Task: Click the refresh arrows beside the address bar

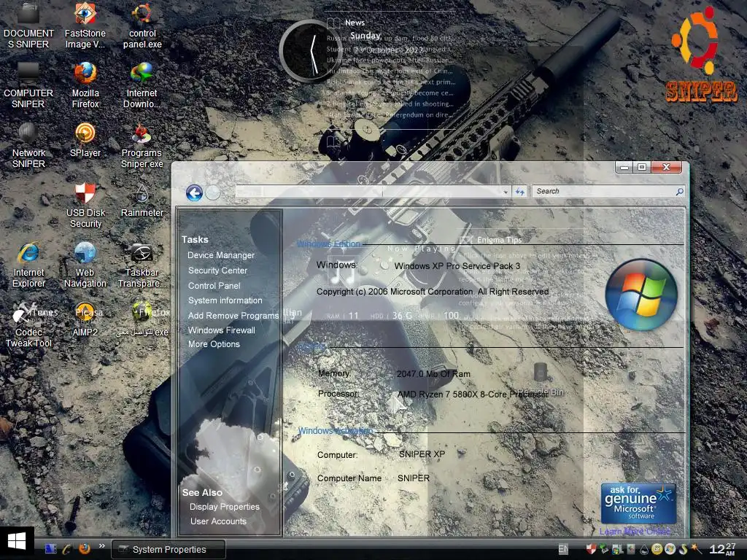Action: 519,192
